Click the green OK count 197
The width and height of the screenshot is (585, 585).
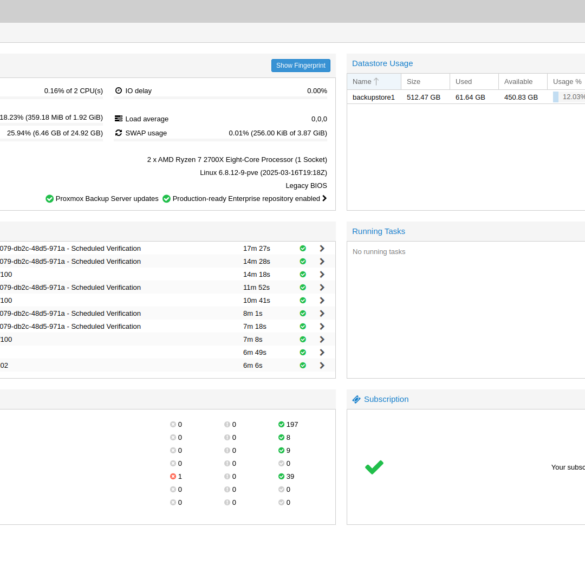click(x=288, y=425)
